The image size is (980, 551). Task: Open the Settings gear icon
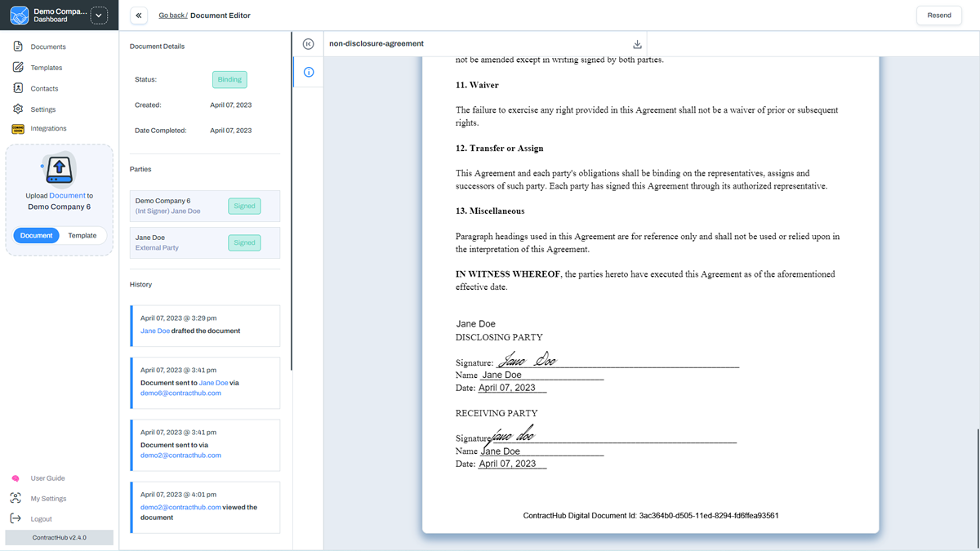[18, 109]
